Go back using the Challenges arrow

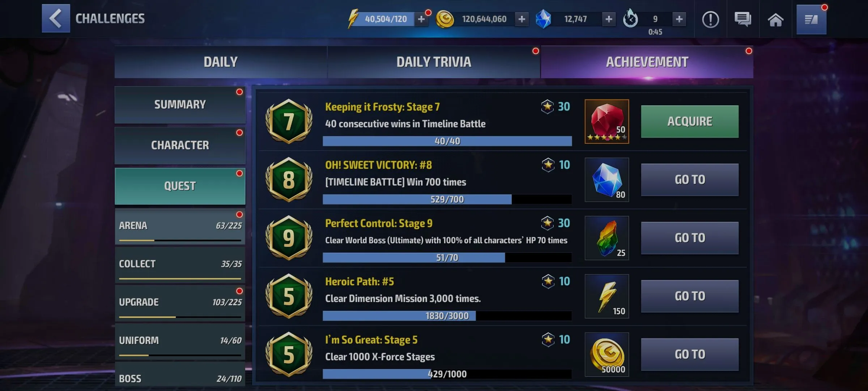(x=56, y=18)
